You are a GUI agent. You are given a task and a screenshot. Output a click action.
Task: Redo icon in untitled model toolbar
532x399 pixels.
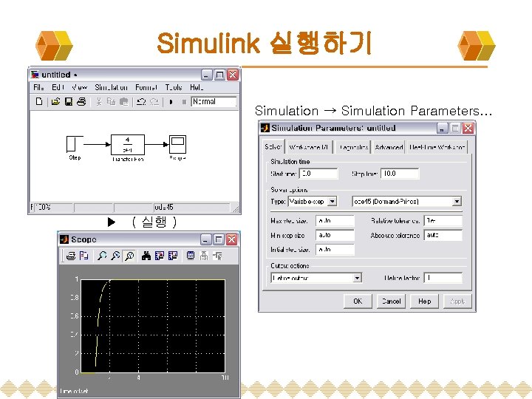coord(154,101)
